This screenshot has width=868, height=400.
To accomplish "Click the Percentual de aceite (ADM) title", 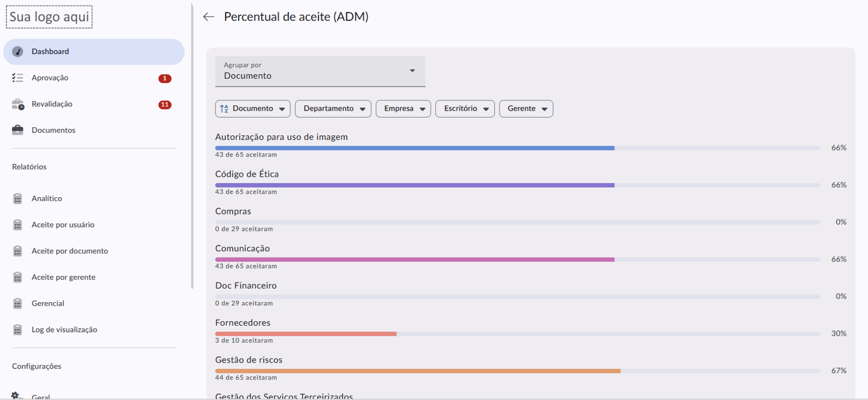I will tap(296, 17).
